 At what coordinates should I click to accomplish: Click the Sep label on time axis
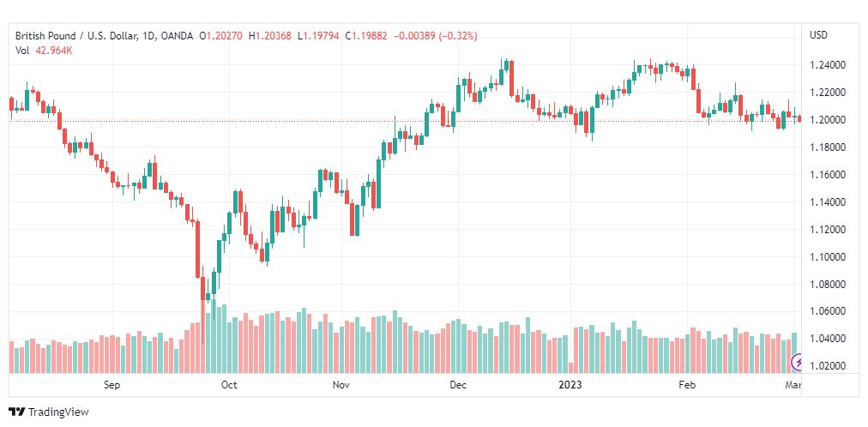pyautogui.click(x=112, y=385)
